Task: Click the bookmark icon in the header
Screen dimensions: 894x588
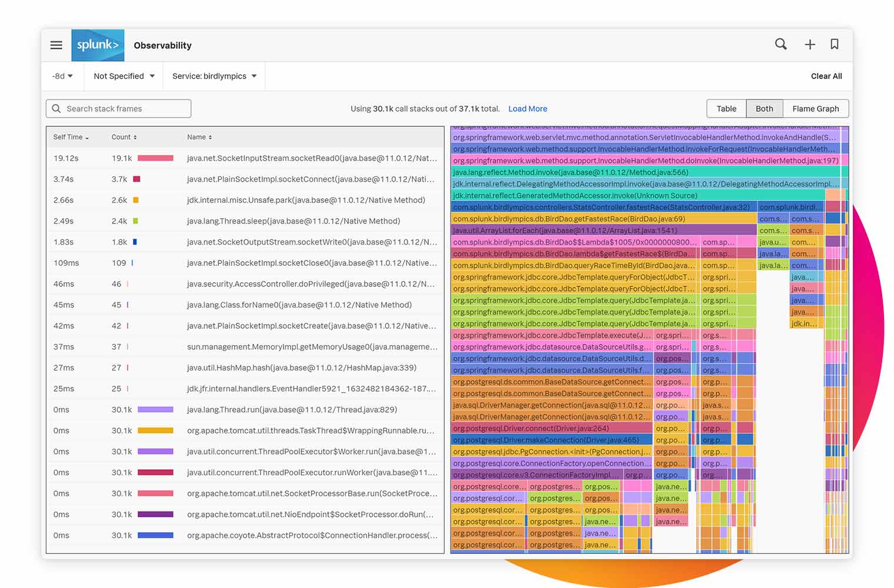Action: click(x=835, y=44)
